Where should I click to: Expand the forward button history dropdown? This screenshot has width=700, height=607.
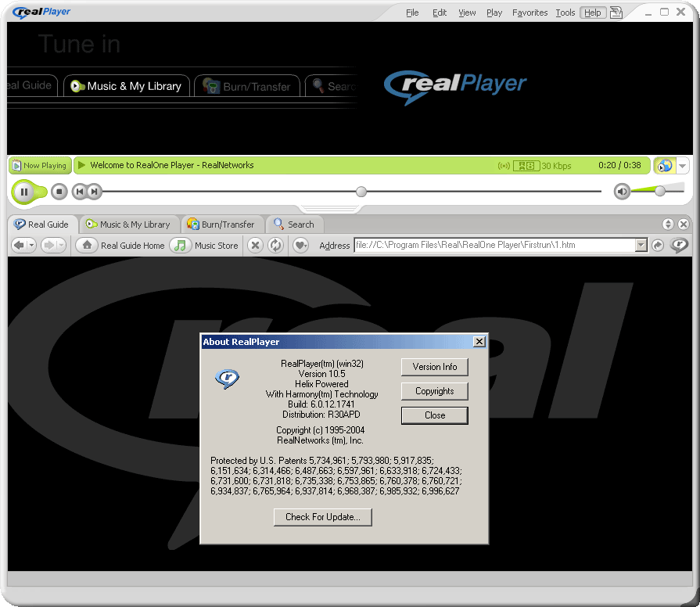pyautogui.click(x=61, y=245)
